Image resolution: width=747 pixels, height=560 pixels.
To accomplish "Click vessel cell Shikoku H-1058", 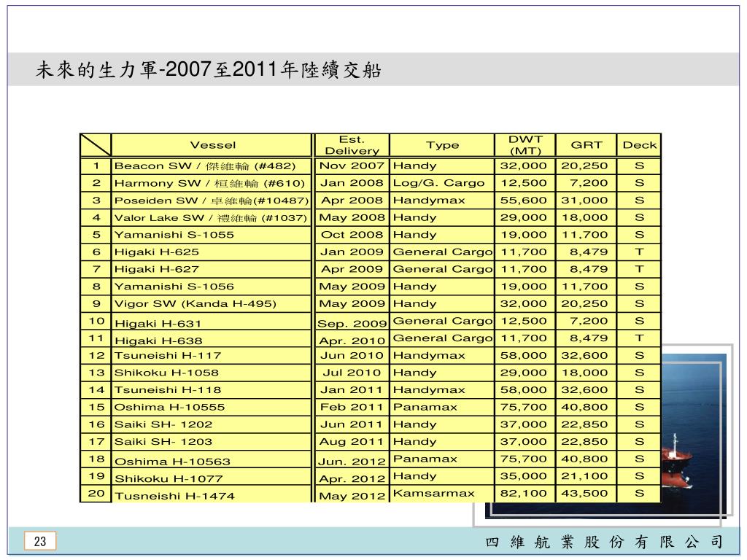I will (x=212, y=373).
